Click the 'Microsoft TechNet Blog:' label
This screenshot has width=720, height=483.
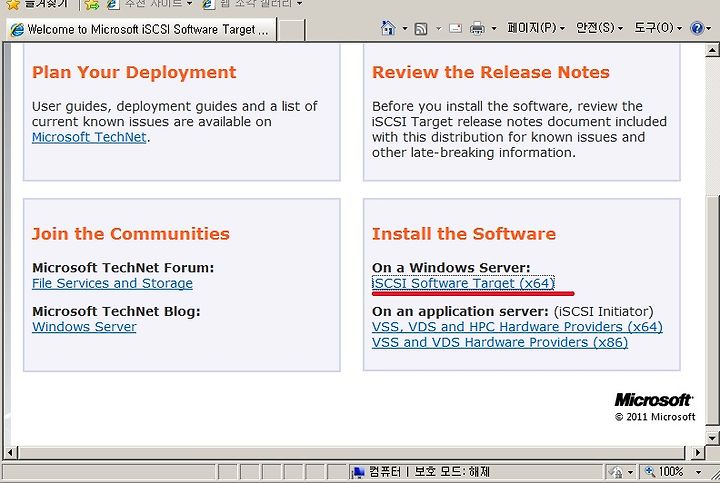pyautogui.click(x=116, y=311)
